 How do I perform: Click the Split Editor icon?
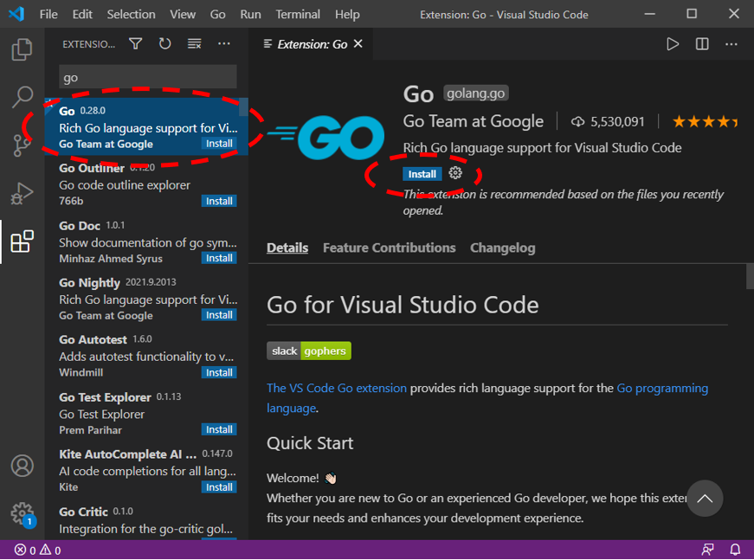(x=701, y=43)
